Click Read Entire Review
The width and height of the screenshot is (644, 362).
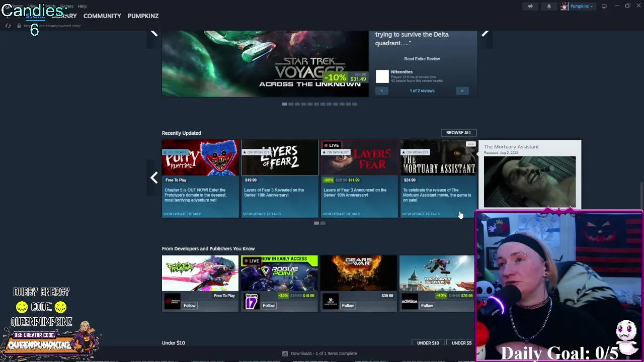[422, 59]
